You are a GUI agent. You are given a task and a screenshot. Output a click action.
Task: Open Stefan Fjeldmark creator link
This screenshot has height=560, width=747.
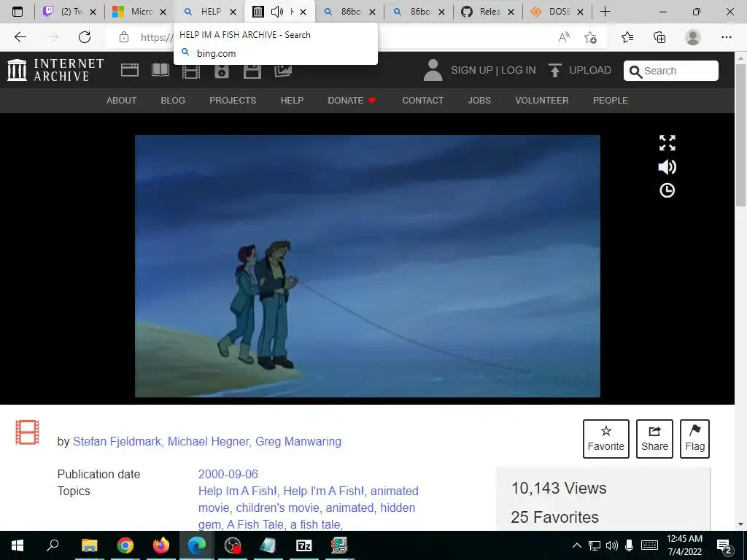pyautogui.click(x=117, y=441)
